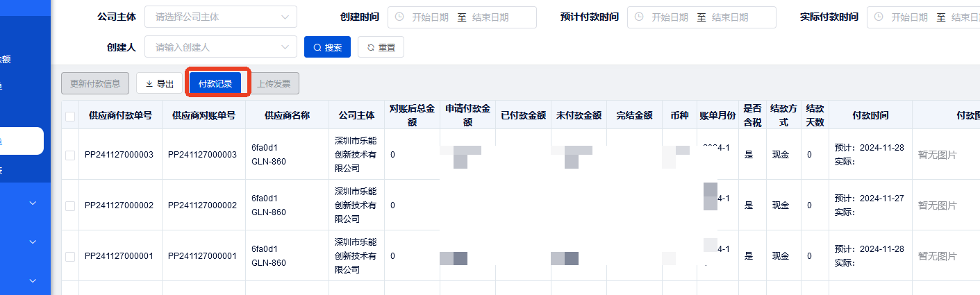Open the 公司主体 dropdown
The height and width of the screenshot is (295, 980).
coord(220,17)
